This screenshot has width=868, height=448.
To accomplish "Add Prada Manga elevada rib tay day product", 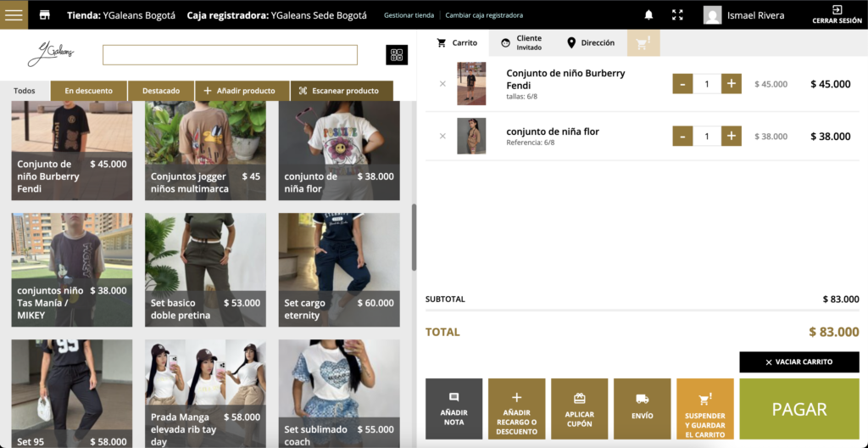I will tap(205, 394).
